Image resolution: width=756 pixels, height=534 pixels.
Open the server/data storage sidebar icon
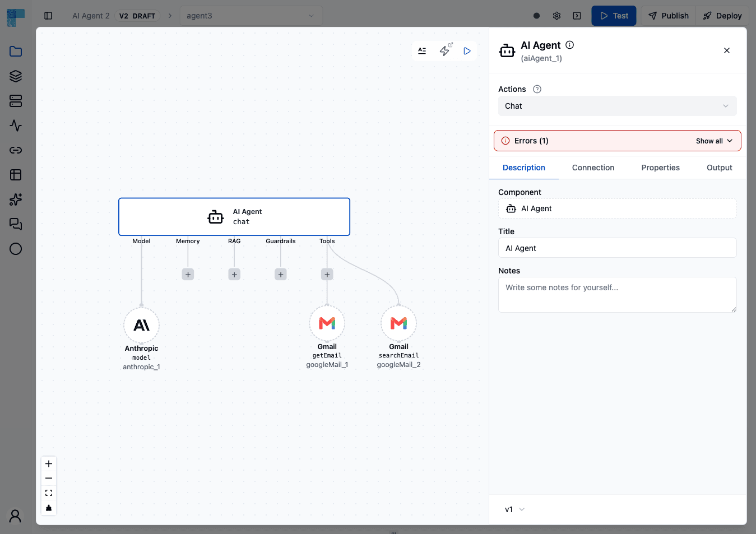pos(16,101)
